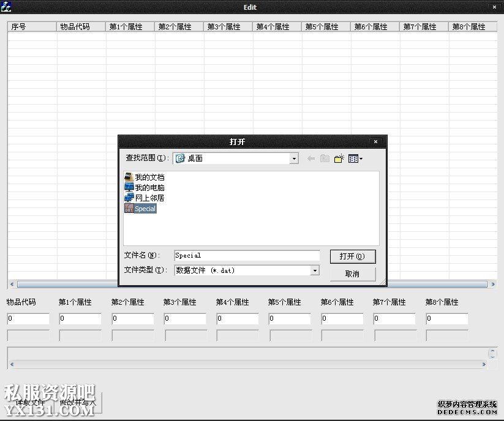Click the new folder icon in dialog
The image size is (504, 421).
click(x=339, y=158)
